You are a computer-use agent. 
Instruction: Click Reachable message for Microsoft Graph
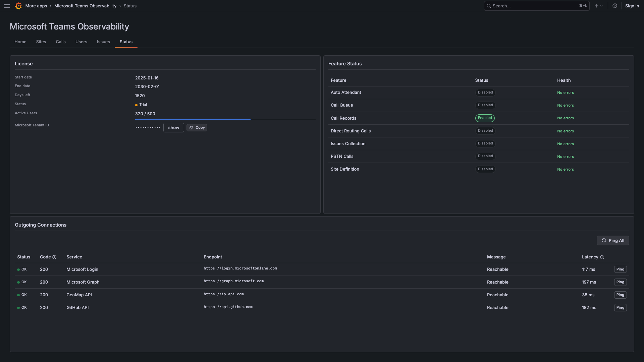point(497,282)
